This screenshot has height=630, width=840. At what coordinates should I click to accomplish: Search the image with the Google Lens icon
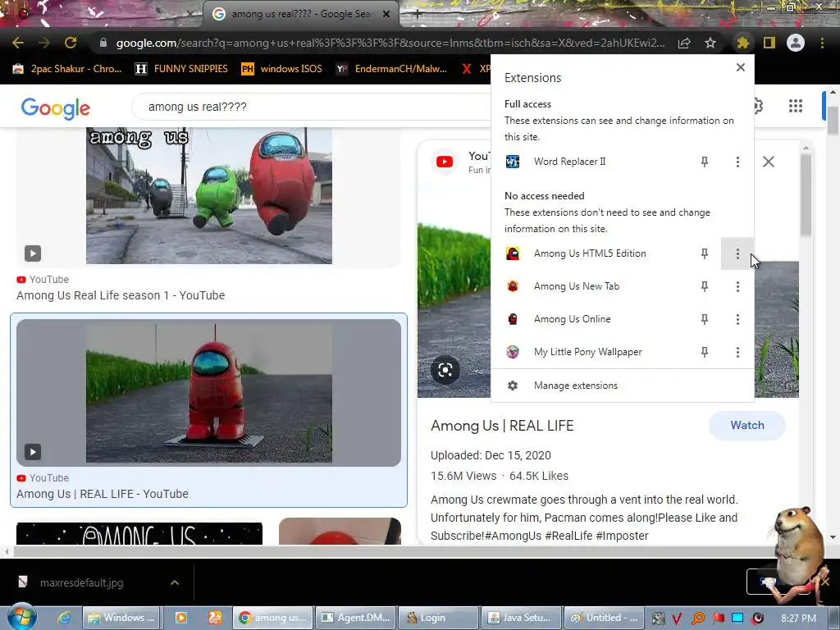[445, 370]
